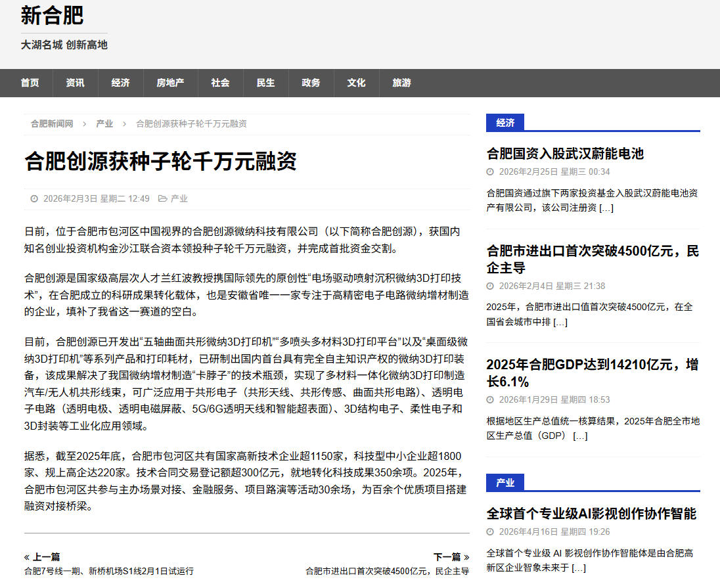Open the 产业 category link under title
Viewport: 720px width, 588px height.
(x=179, y=198)
